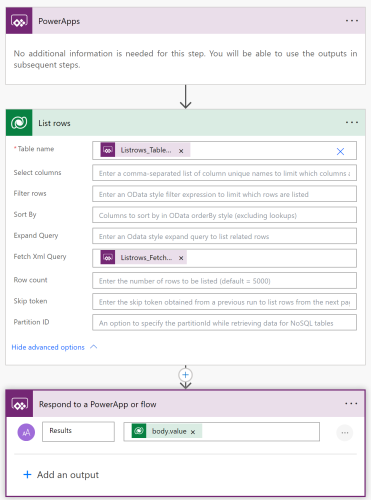Screen dimensions: 371x500
Task: Open Respond to a PowerApp ellipsis menu
Action: coord(351,404)
